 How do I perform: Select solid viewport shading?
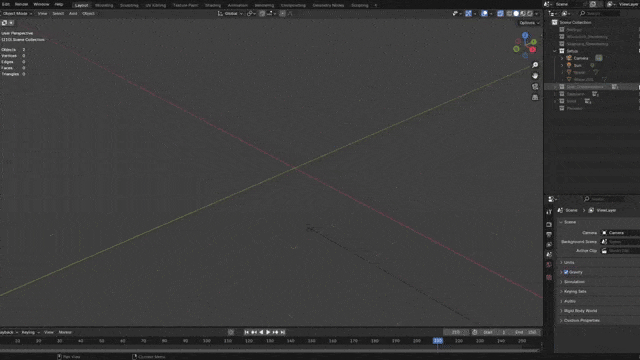point(516,13)
